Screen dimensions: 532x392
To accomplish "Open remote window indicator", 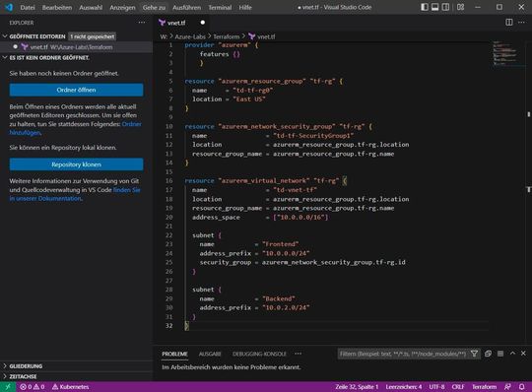I will (x=8, y=387).
